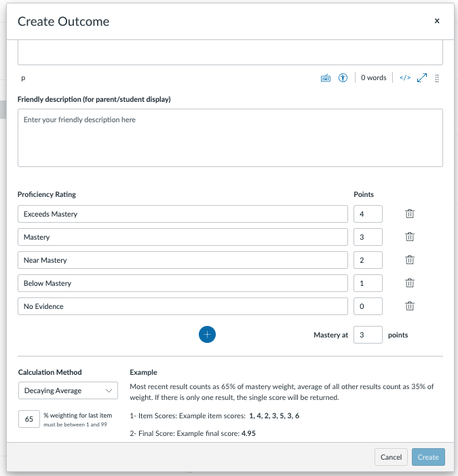The image size is (458, 476).
Task: Click the Mastery at points field
Action: (x=368, y=335)
